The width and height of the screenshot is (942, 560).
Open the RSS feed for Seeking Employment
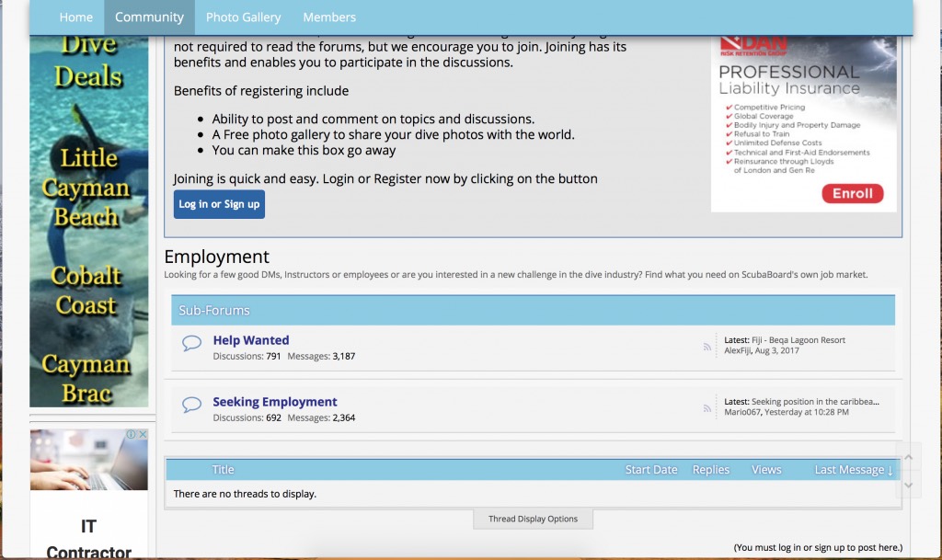click(707, 408)
